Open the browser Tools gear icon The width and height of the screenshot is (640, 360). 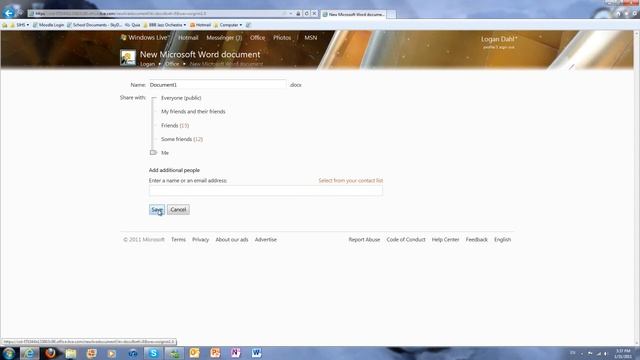pos(635,13)
